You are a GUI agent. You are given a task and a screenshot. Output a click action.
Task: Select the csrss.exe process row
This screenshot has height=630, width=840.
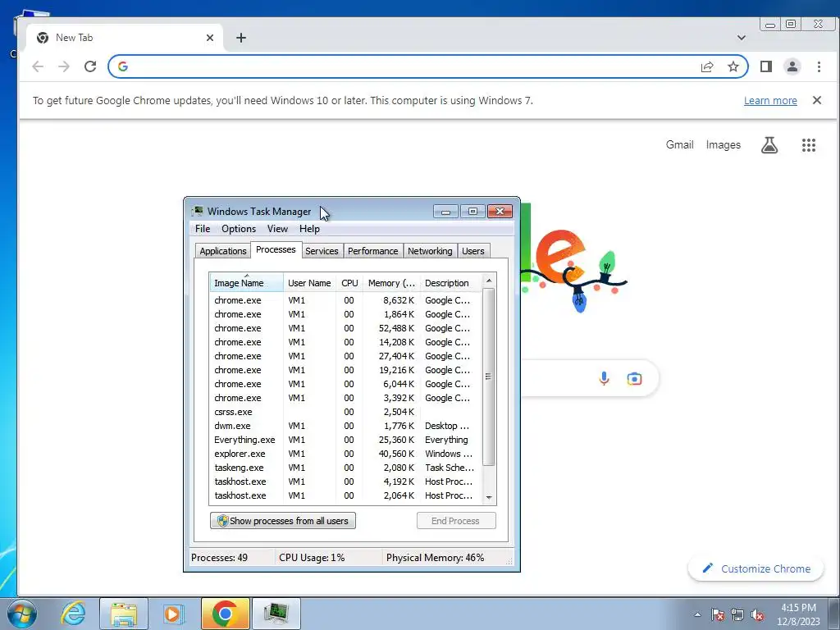coord(345,412)
